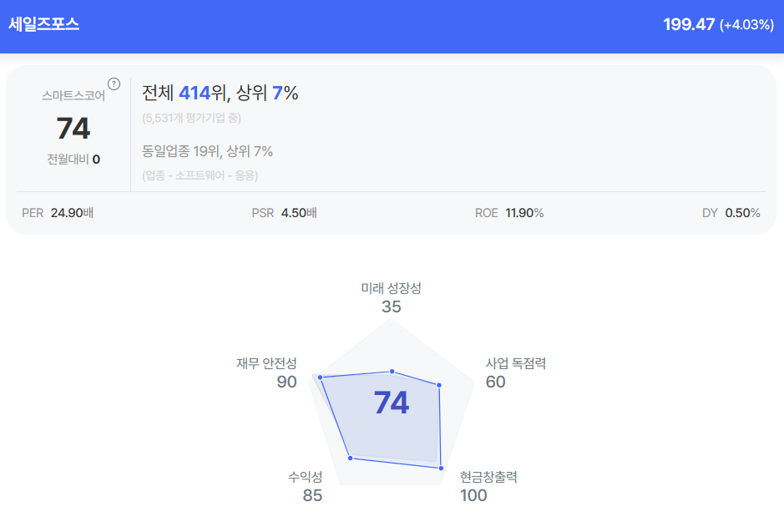Click the PSR 4.50배 metric
The height and width of the screenshot is (532, 784).
(x=284, y=213)
